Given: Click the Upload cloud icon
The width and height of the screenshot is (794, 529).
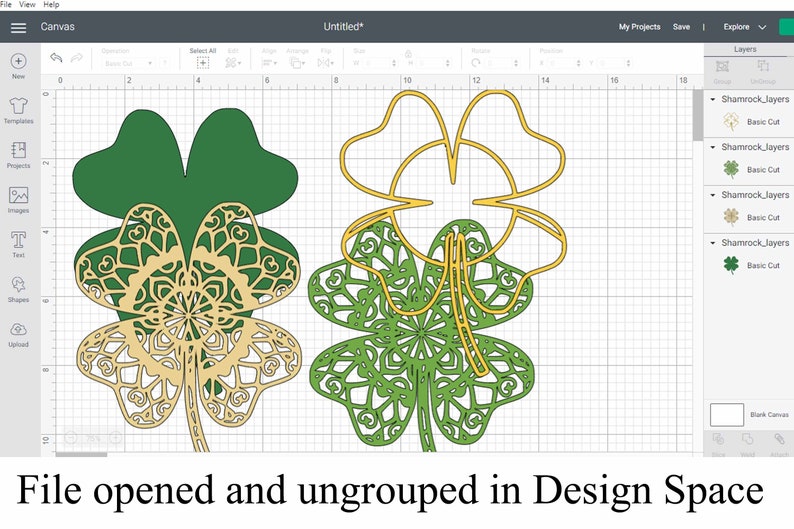Looking at the screenshot, I should click(18, 330).
